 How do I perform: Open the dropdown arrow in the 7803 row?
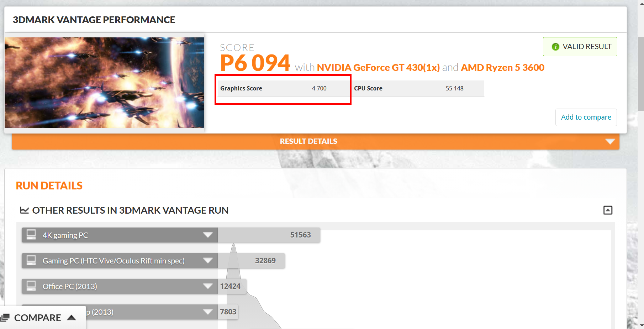pos(208,312)
